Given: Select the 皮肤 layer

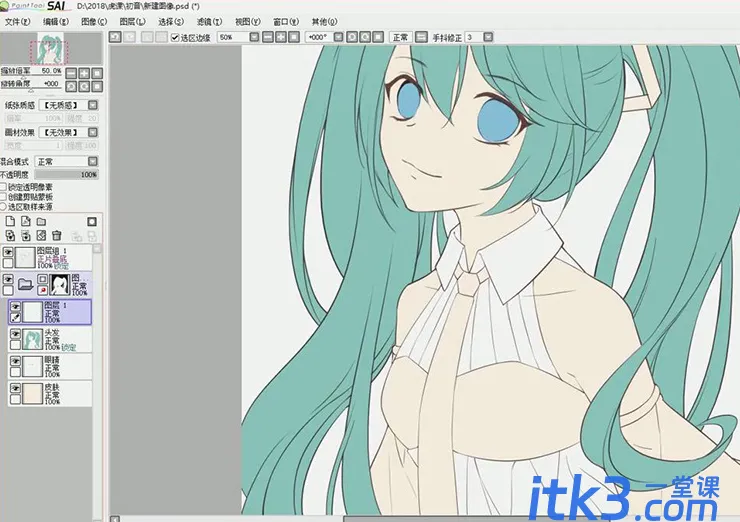Looking at the screenshot, I should 50,394.
